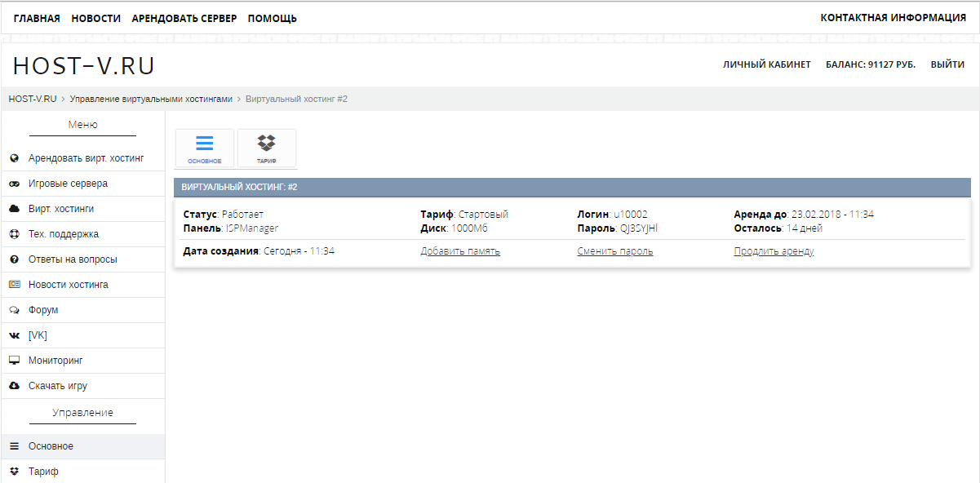Open Личный кабинет in the header

[766, 64]
